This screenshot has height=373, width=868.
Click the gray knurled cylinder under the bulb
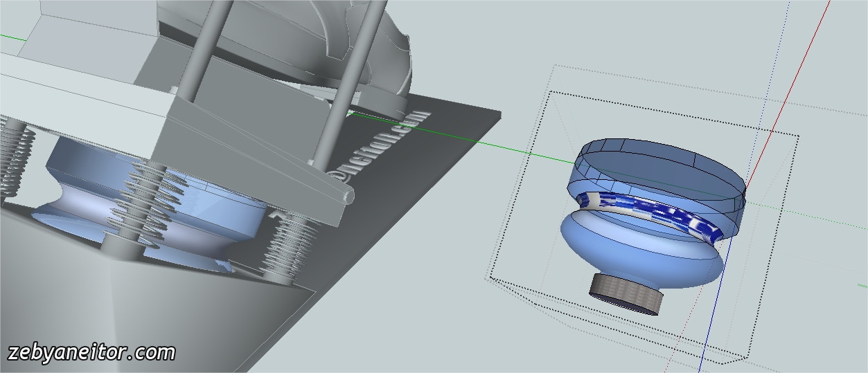click(626, 294)
